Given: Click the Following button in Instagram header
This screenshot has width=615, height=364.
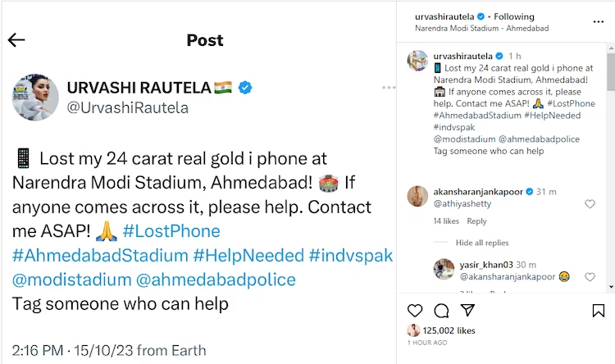Looking at the screenshot, I should click(513, 16).
